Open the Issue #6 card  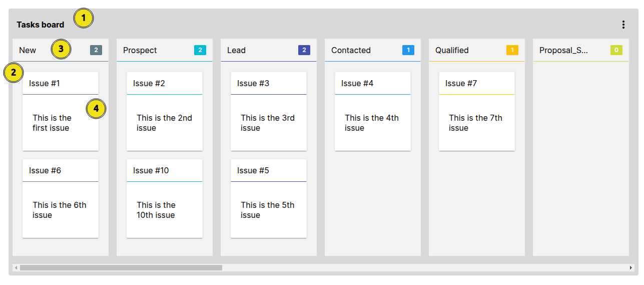tap(61, 198)
